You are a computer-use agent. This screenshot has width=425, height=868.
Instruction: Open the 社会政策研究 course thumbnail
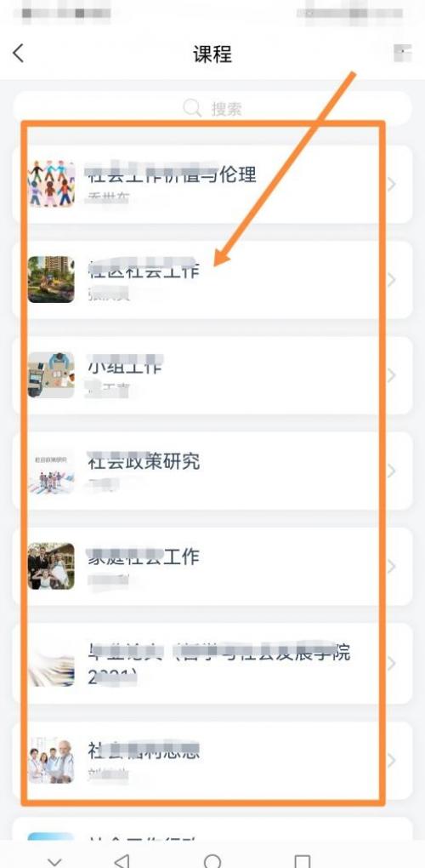tap(51, 471)
